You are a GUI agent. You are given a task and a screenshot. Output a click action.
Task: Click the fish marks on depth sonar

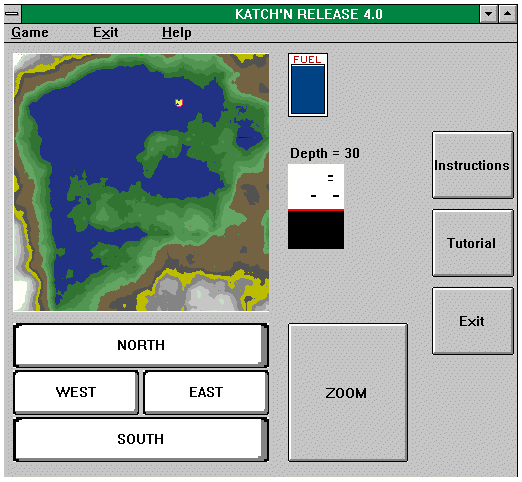tap(325, 187)
